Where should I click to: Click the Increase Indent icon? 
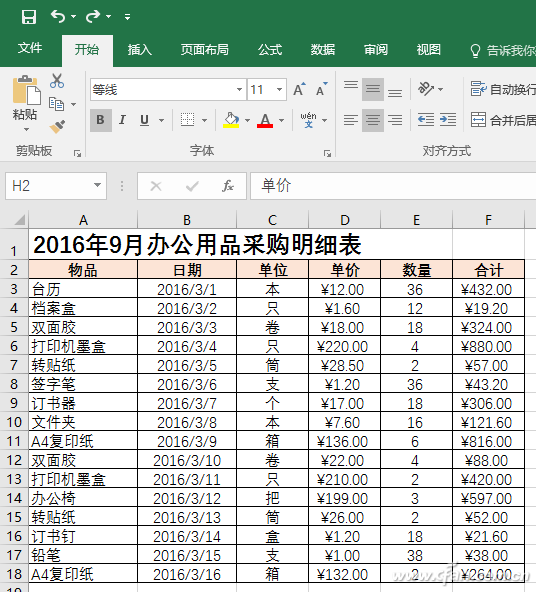click(448, 120)
